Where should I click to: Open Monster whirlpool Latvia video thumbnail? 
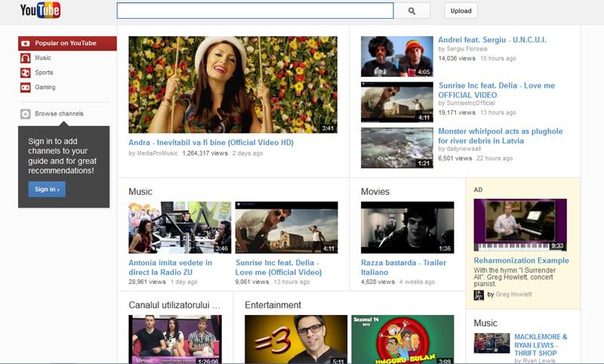[x=396, y=147]
